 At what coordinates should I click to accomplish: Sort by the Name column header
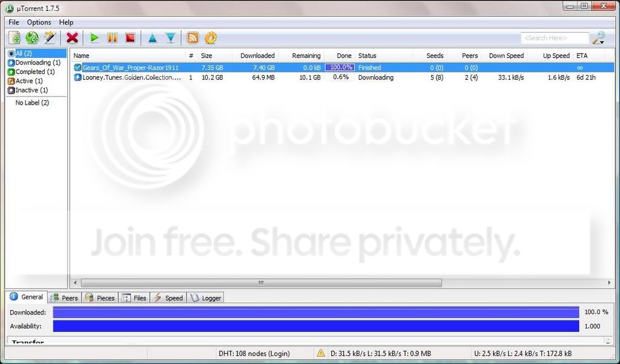click(128, 56)
